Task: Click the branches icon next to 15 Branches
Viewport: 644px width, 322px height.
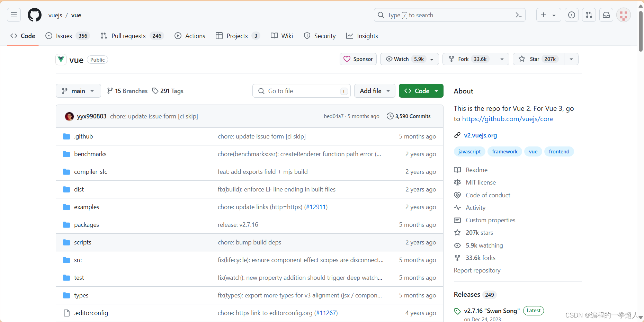Action: tap(110, 91)
